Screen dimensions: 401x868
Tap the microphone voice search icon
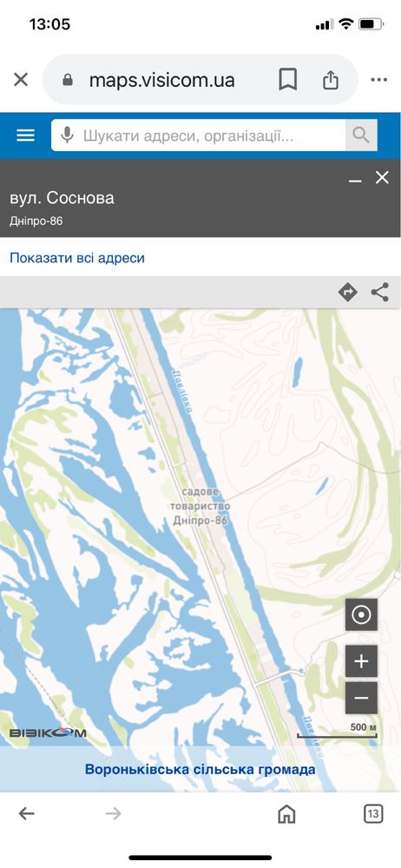67,135
